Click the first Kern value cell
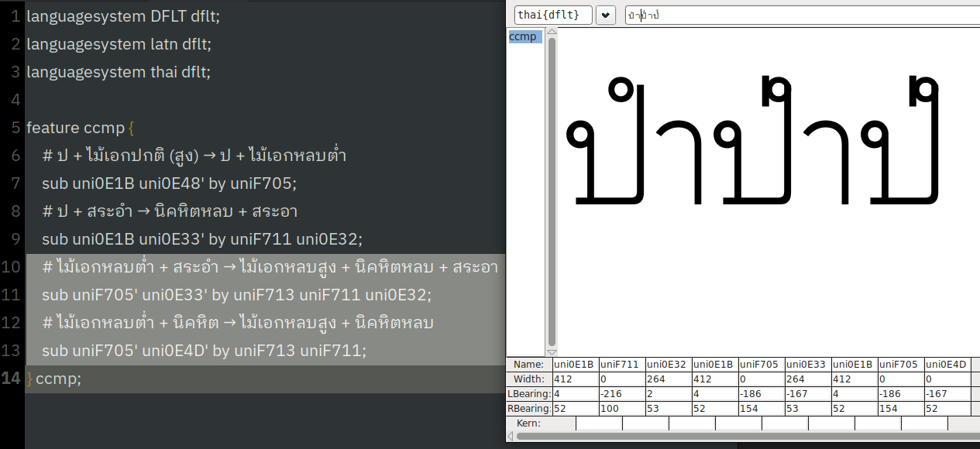The width and height of the screenshot is (980, 449). [x=599, y=423]
